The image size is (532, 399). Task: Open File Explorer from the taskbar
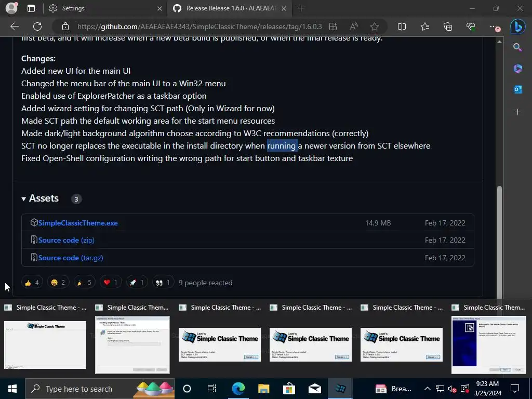pos(263,389)
